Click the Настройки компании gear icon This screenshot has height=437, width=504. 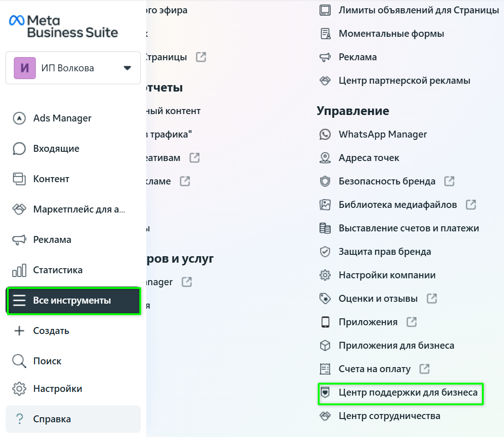(x=325, y=275)
